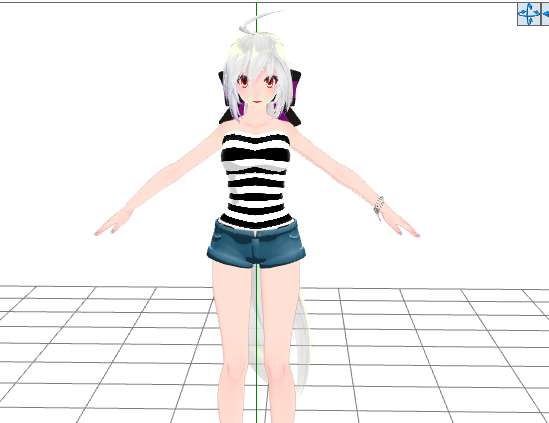Image resolution: width=549 pixels, height=423 pixels.
Task: Click the silver bracelet on the wrist
Action: point(379,207)
